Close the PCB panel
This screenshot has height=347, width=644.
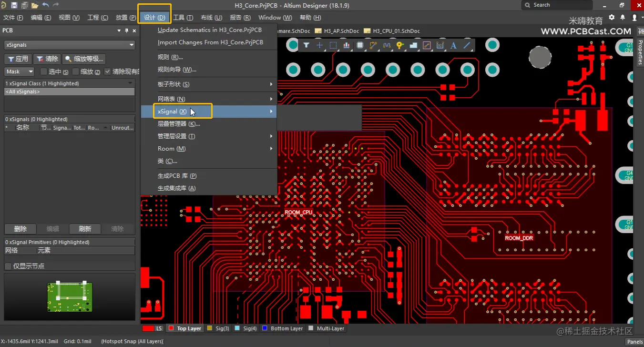135,31
